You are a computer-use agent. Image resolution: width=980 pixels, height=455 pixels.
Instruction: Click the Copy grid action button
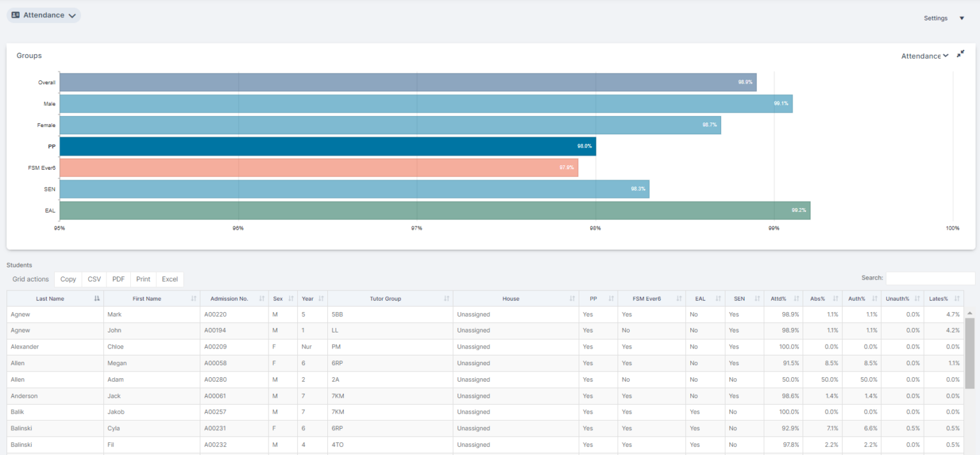coord(68,279)
